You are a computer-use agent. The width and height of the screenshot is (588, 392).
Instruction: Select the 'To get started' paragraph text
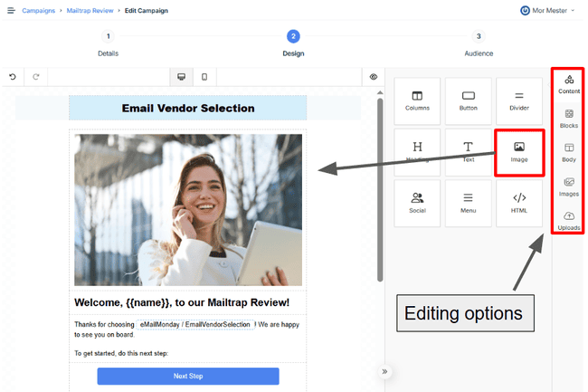pos(121,353)
